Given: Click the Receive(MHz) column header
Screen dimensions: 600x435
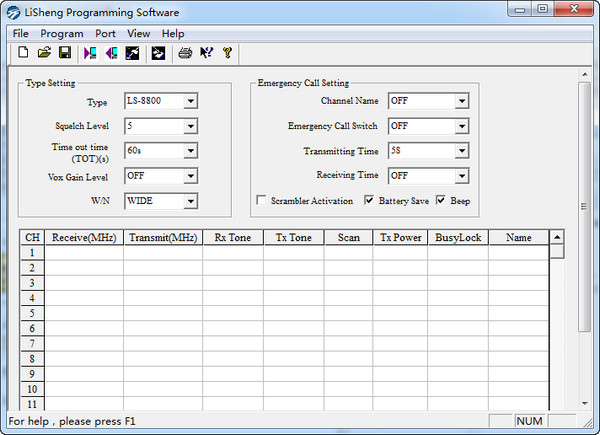Looking at the screenshot, I should pyautogui.click(x=83, y=238).
